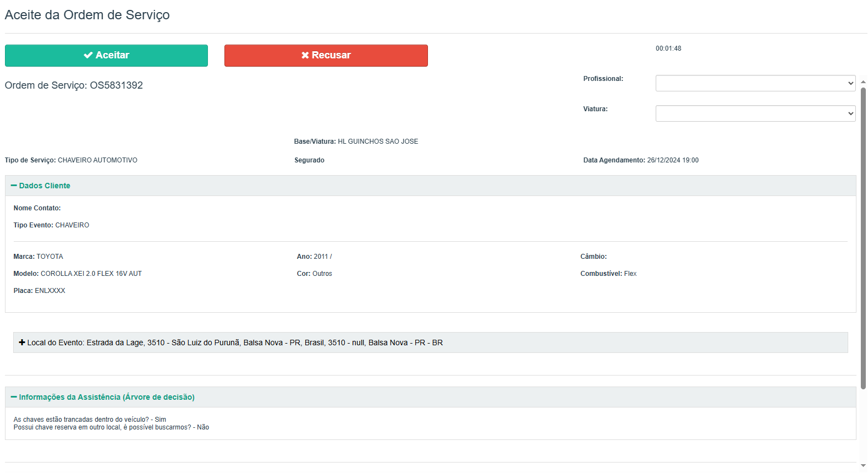
Task: Collapse the Informações da Assistência panel
Action: pos(107,397)
